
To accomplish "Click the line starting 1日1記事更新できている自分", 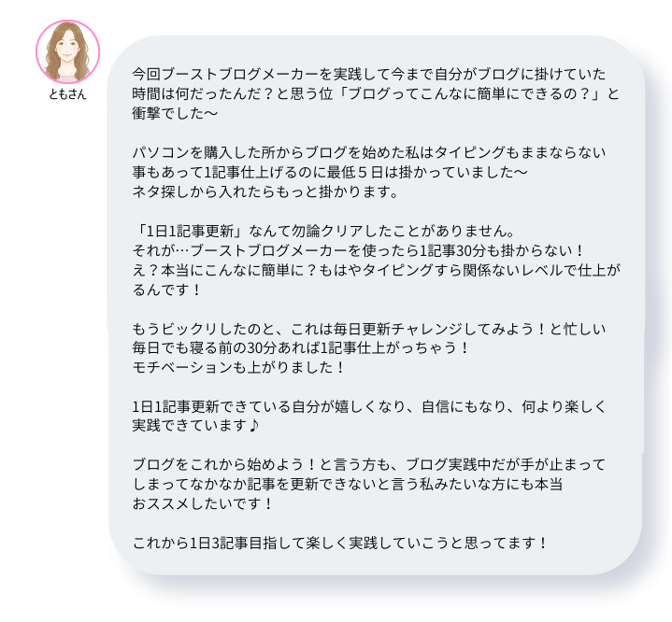I will (368, 406).
